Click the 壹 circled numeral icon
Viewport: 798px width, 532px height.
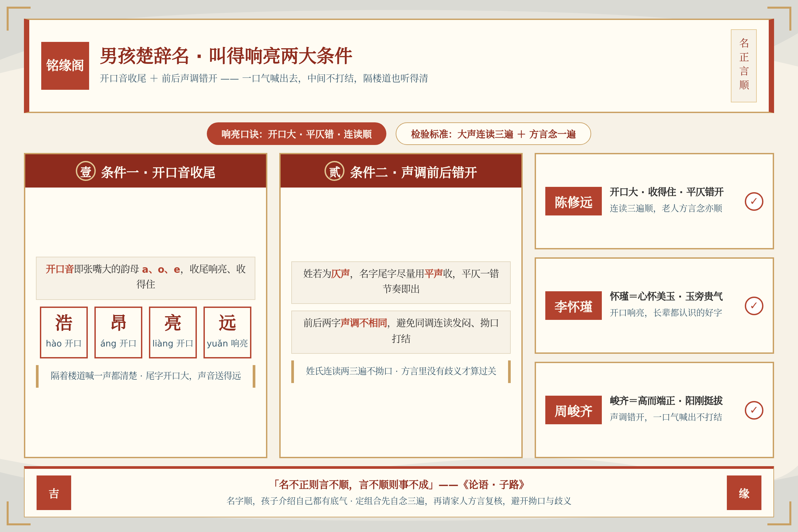point(85,171)
